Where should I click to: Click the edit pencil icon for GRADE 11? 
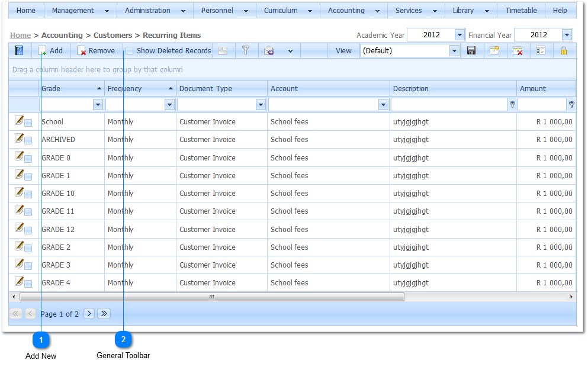[x=19, y=210]
